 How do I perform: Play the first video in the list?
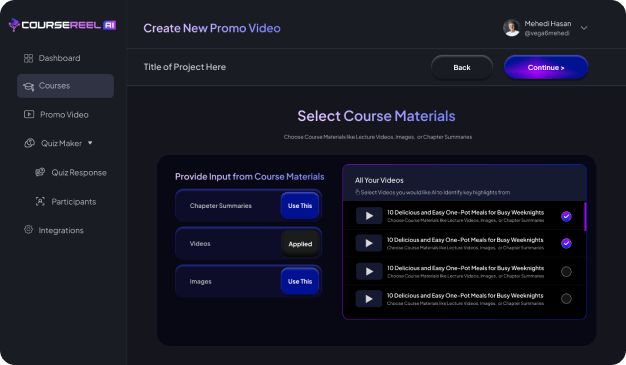369,216
